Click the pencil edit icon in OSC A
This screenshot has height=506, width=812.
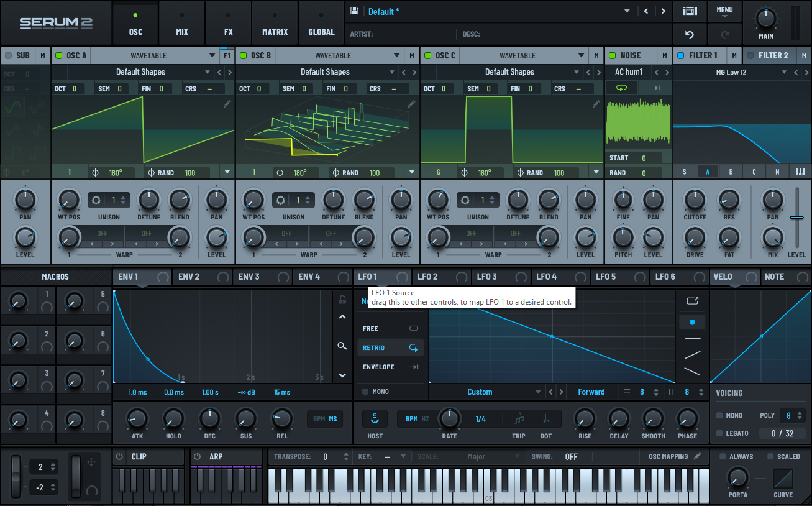coord(227,104)
